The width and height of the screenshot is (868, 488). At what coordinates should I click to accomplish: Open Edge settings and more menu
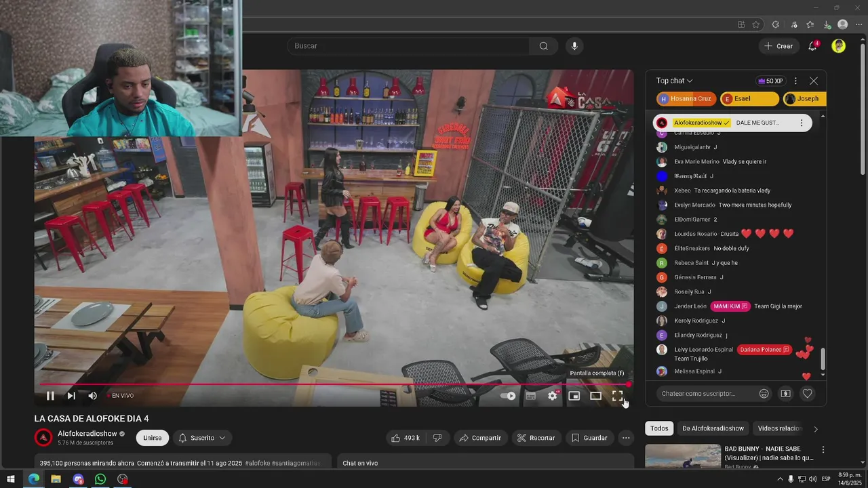pyautogui.click(x=859, y=24)
